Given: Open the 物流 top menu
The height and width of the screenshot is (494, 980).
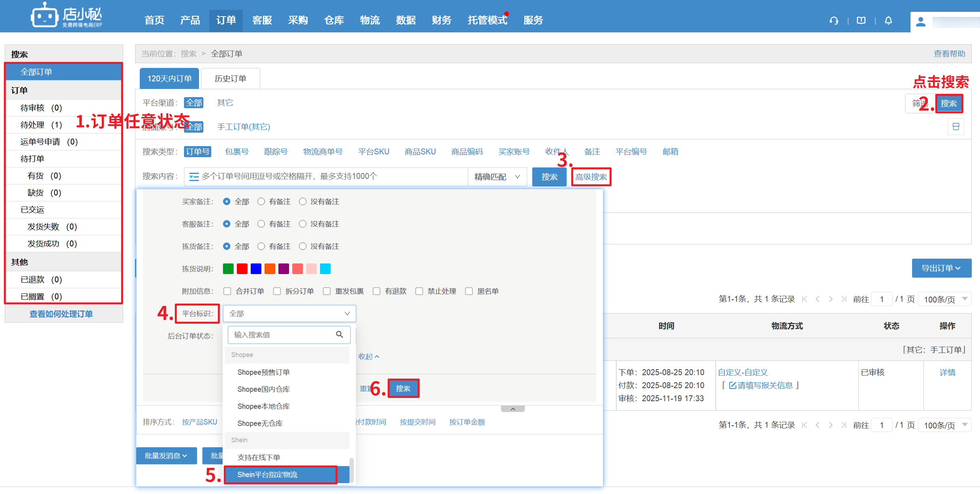Looking at the screenshot, I should [370, 20].
